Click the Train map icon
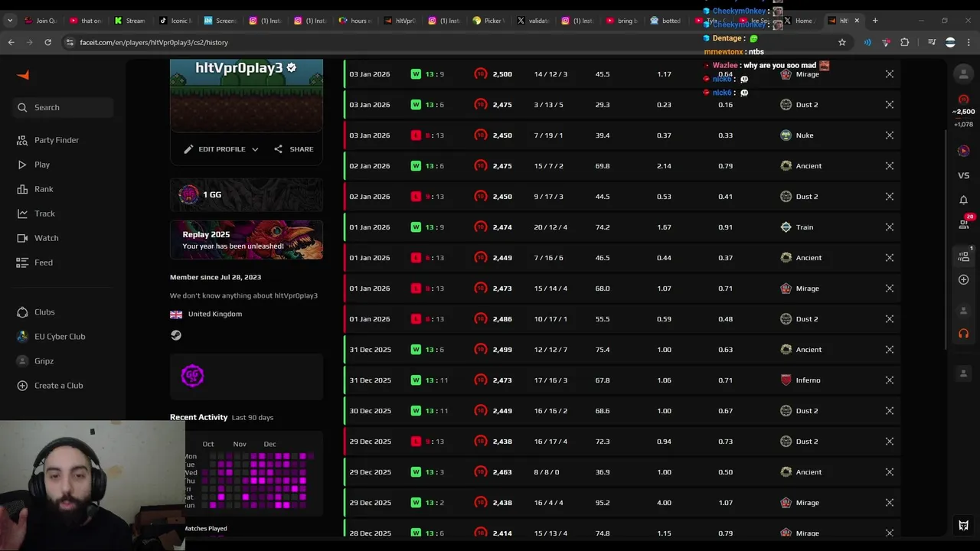980x551 pixels. pos(786,227)
